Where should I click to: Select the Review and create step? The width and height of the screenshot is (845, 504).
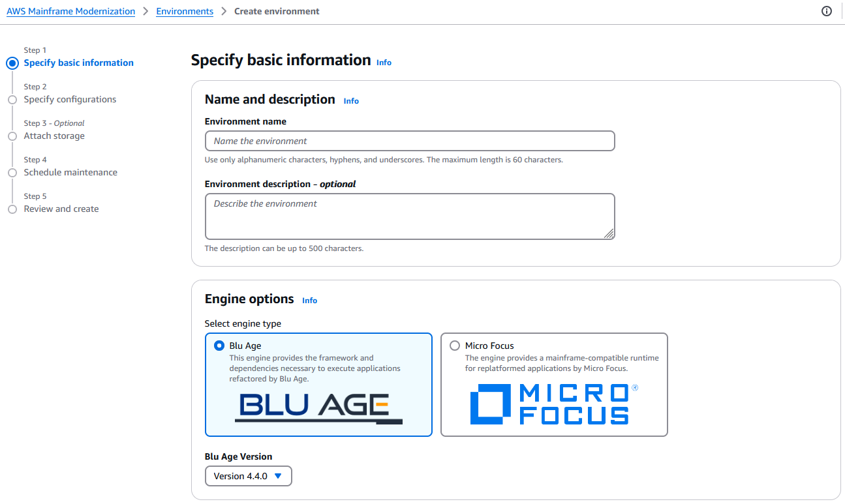[x=61, y=209]
